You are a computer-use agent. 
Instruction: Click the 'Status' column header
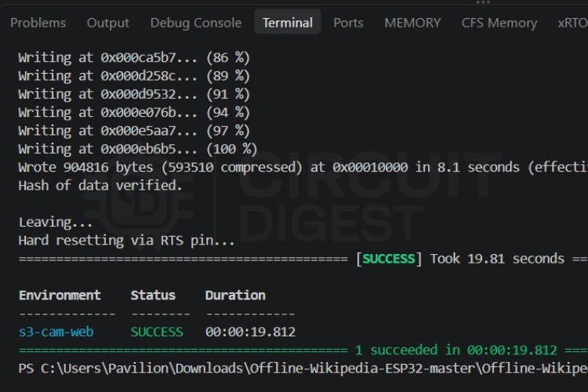click(153, 296)
